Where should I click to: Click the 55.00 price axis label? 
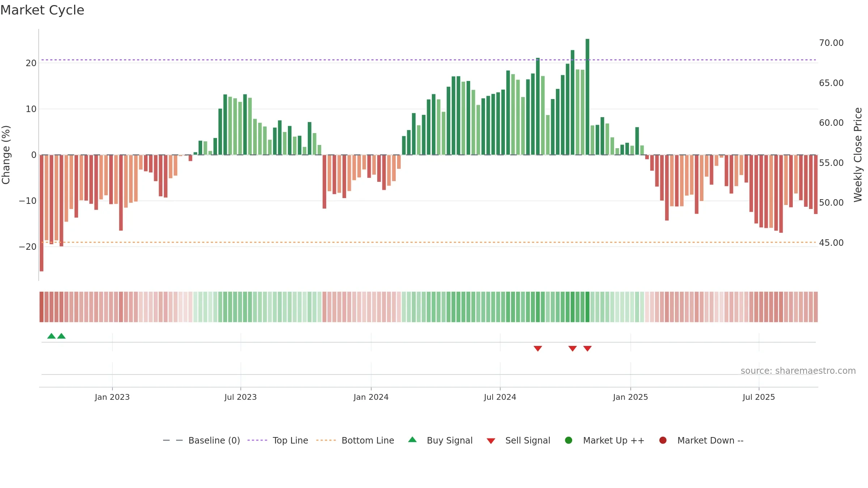pyautogui.click(x=831, y=163)
